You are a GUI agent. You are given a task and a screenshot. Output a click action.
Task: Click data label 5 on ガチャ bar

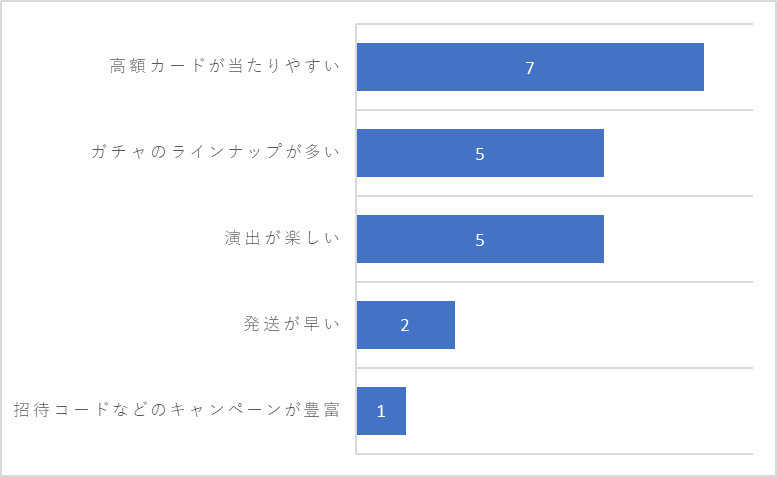coord(480,154)
